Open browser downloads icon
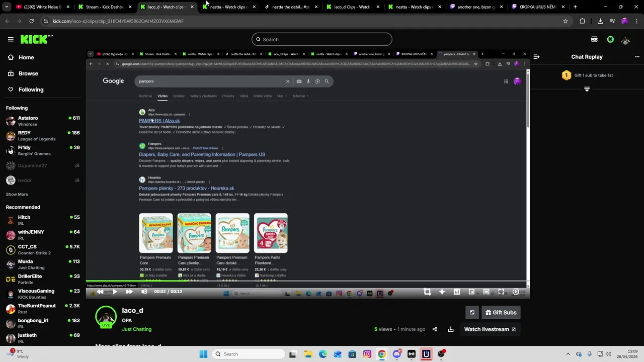Screen dimensions: 644x362 point(600,21)
